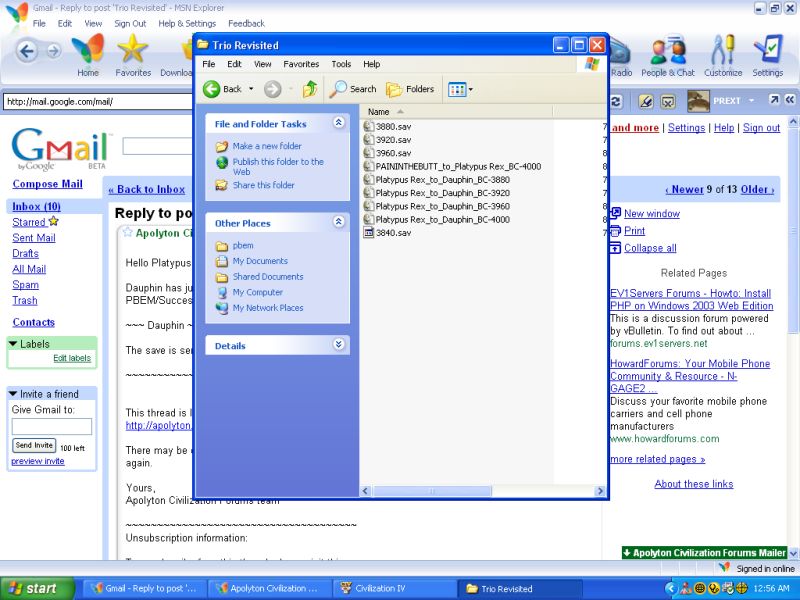Open the Help menu in Explorer window
The image size is (800, 600).
point(371,64)
